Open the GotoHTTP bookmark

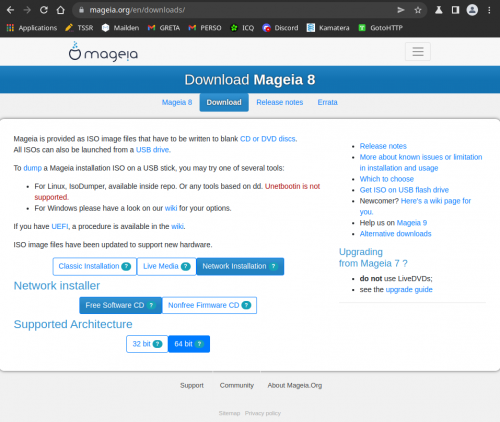[380, 28]
